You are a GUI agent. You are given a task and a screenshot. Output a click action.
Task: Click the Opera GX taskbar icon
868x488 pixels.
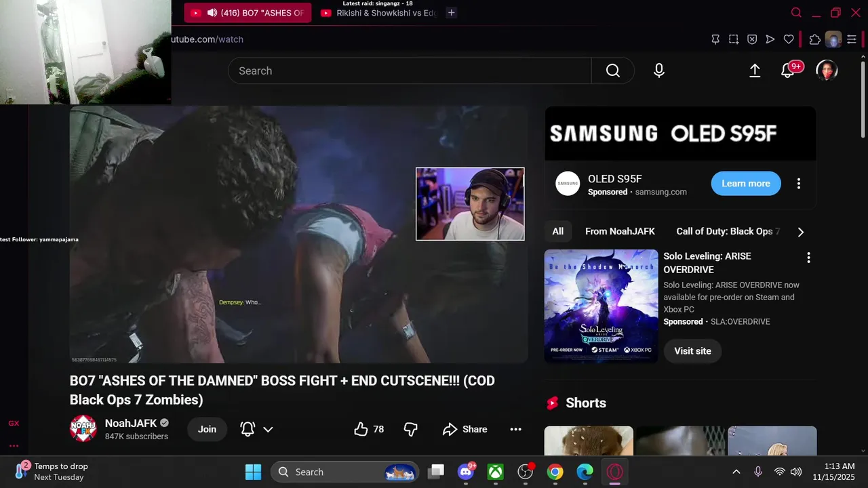(615, 472)
